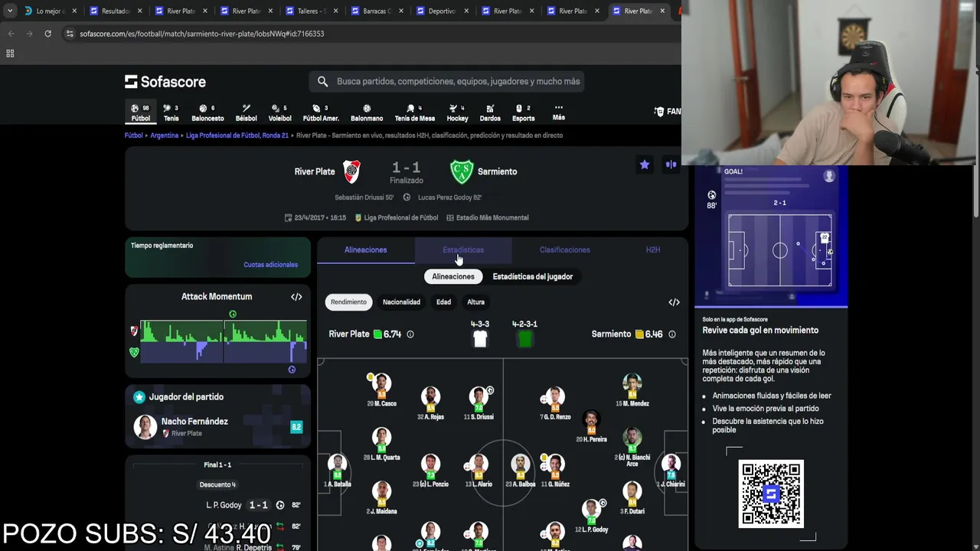
Task: Open the Dardos sport category
Action: point(490,112)
